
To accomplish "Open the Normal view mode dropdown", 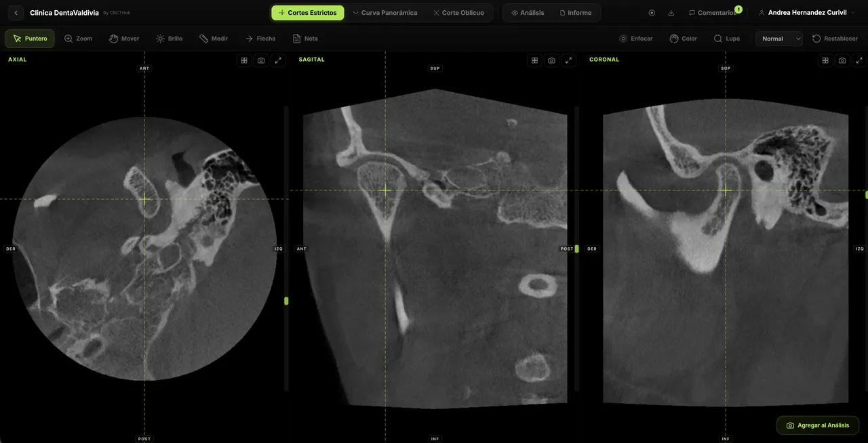I will pyautogui.click(x=778, y=39).
